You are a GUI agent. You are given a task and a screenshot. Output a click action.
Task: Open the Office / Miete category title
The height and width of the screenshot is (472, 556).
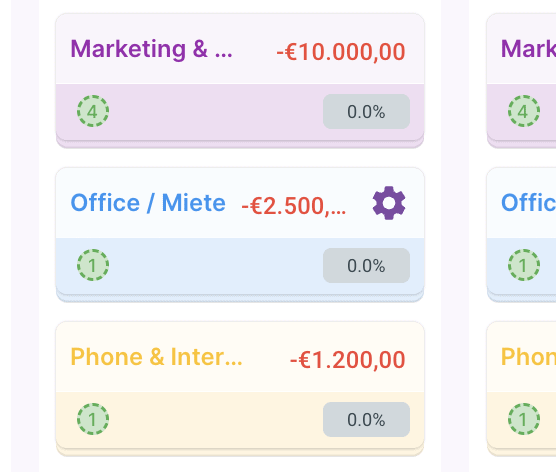[148, 203]
